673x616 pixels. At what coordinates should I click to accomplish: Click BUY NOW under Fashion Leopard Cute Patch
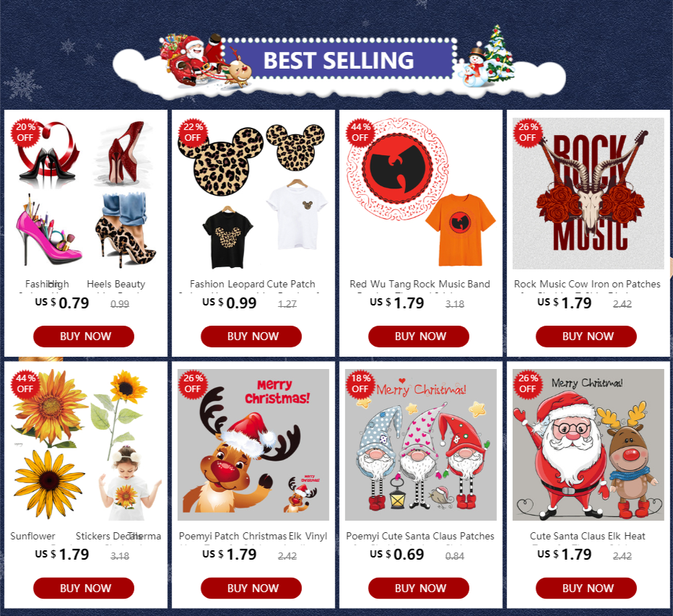[x=251, y=336]
